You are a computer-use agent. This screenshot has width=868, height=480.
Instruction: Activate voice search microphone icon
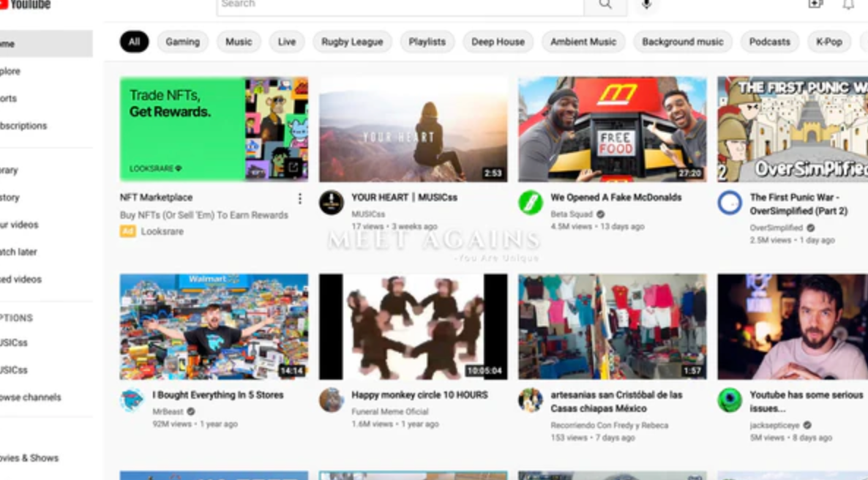click(x=646, y=4)
